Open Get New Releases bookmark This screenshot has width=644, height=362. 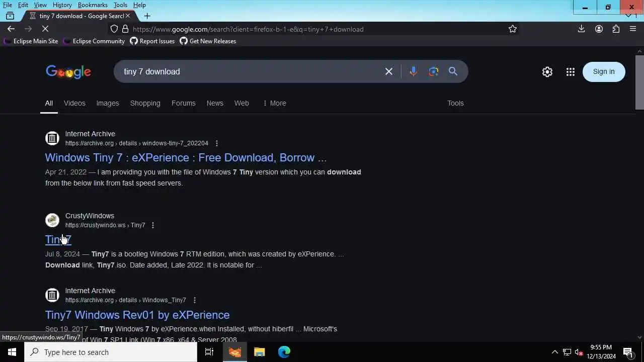coord(208,41)
